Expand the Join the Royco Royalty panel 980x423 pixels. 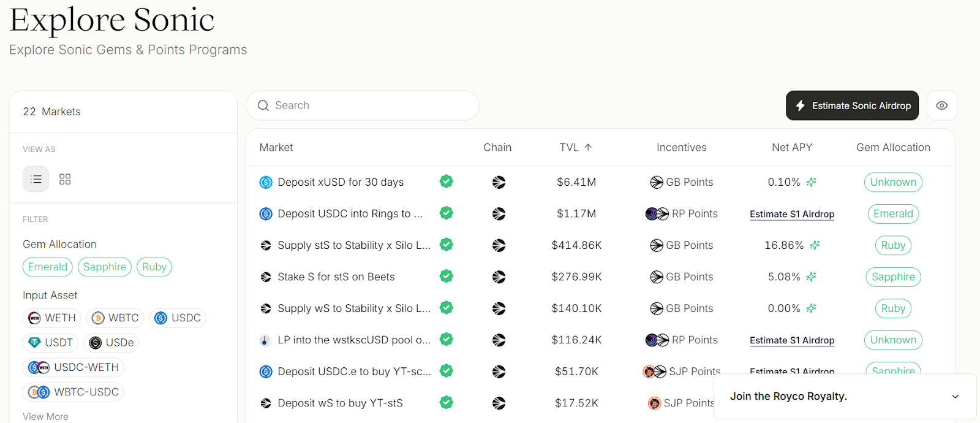[845, 397]
